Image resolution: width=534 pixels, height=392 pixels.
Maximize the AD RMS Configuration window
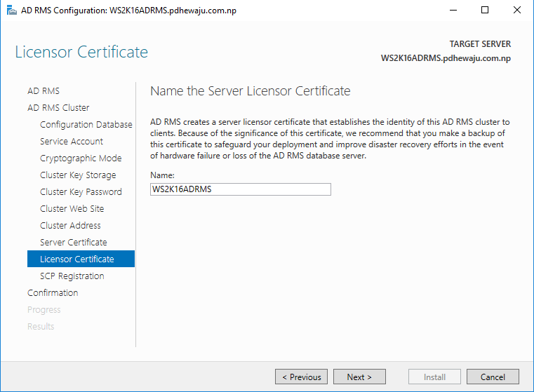pyautogui.click(x=485, y=11)
